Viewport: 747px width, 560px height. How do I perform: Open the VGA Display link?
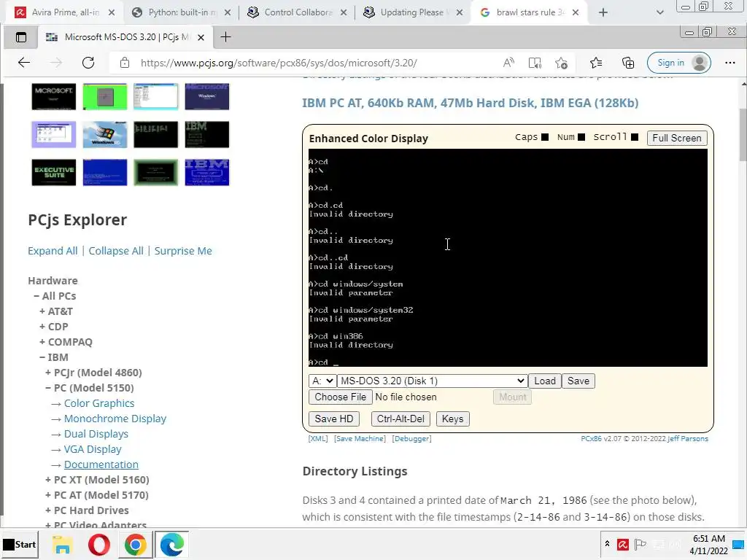click(93, 448)
